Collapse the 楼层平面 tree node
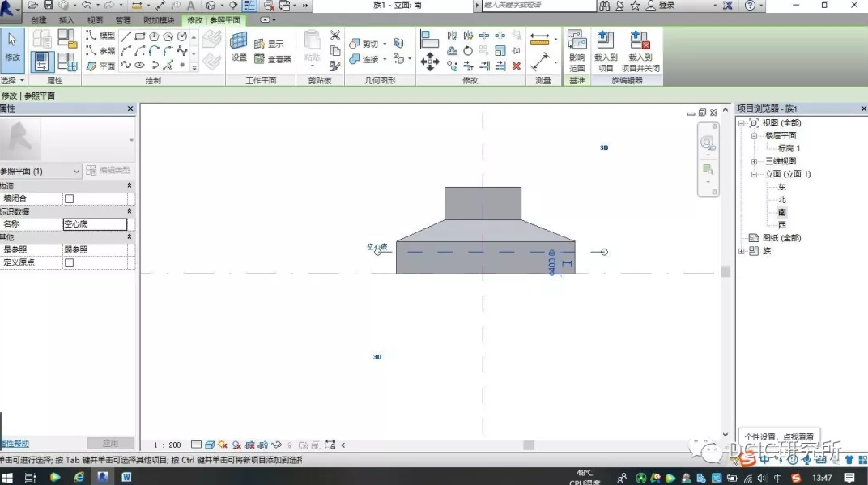Viewport: 868px width, 485px height. (754, 136)
